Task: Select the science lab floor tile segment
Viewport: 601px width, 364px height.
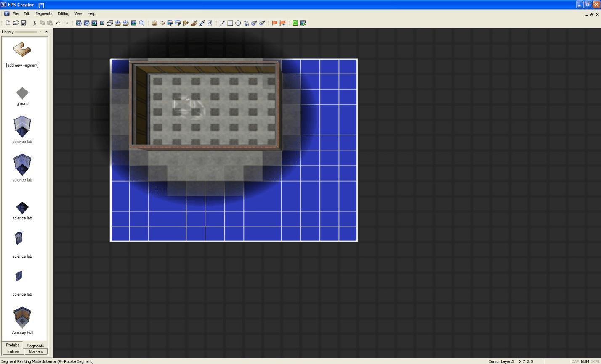Action: pyautogui.click(x=22, y=211)
